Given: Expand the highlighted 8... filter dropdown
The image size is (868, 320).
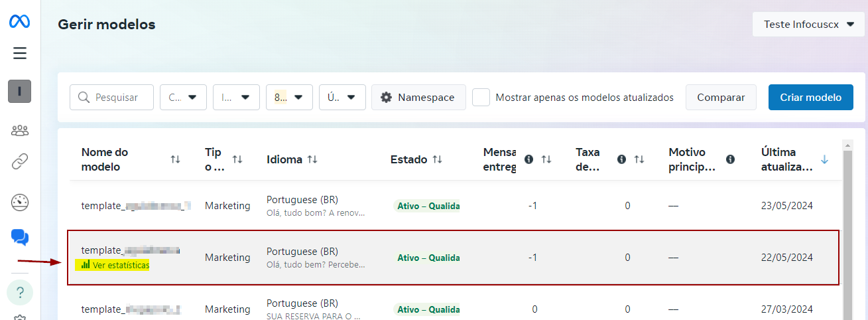Looking at the screenshot, I should point(288,97).
